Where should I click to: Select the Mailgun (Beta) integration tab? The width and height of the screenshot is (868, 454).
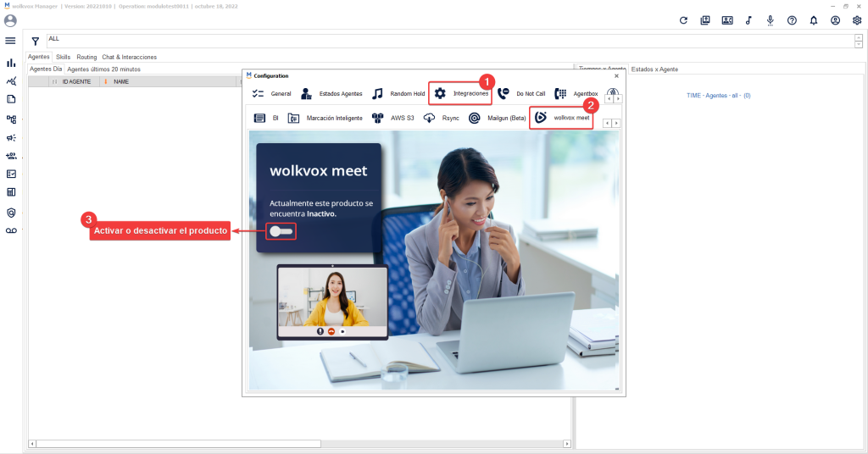coord(497,119)
